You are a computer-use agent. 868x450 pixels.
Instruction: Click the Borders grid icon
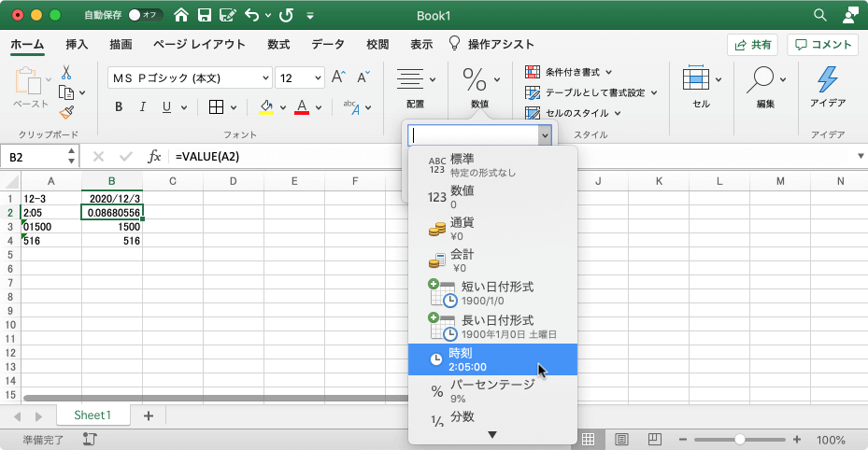pyautogui.click(x=216, y=106)
